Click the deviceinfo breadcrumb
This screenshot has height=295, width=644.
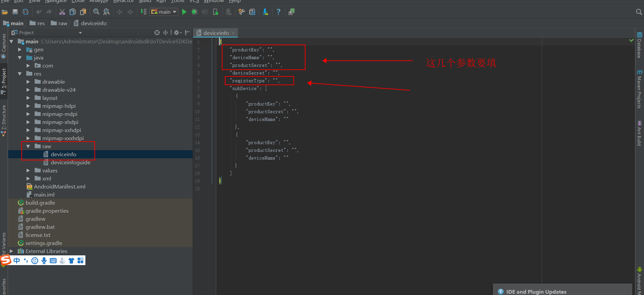90,24
